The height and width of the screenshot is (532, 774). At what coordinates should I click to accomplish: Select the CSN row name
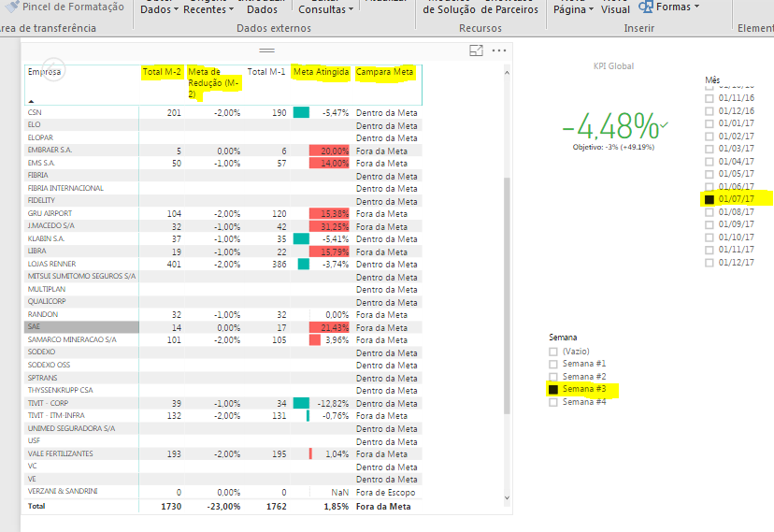[35, 112]
